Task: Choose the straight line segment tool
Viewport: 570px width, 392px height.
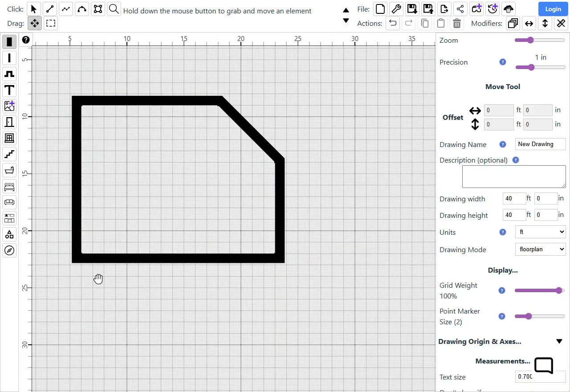Action: pyautogui.click(x=50, y=9)
